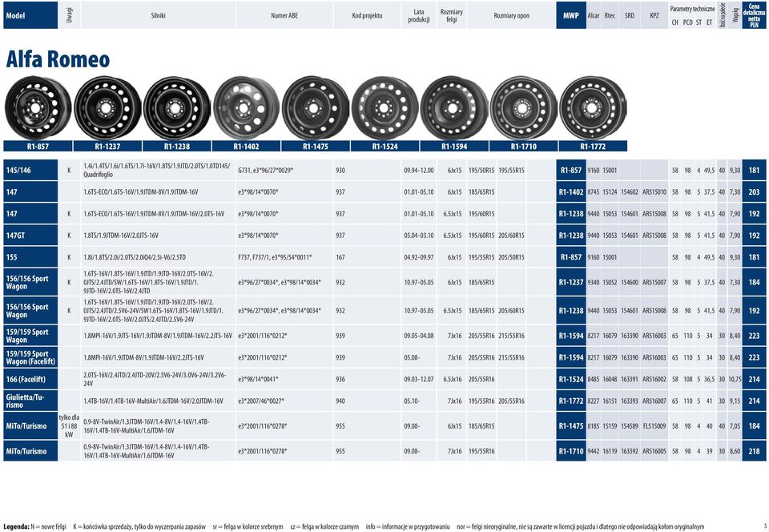Click production years 09.03-12.07

(419, 380)
